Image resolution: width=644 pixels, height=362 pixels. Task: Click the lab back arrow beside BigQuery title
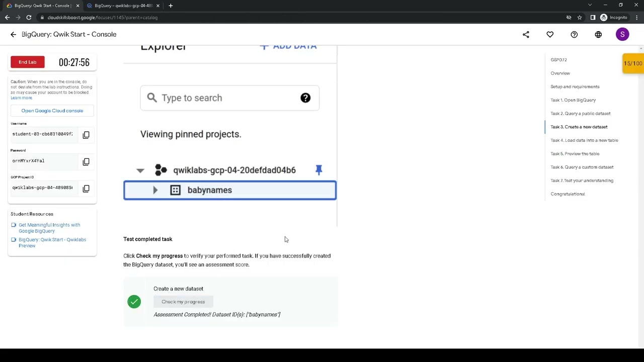coord(14,34)
